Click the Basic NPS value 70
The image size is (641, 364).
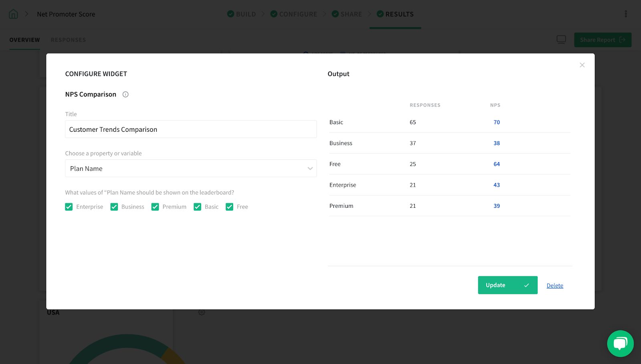(x=497, y=122)
